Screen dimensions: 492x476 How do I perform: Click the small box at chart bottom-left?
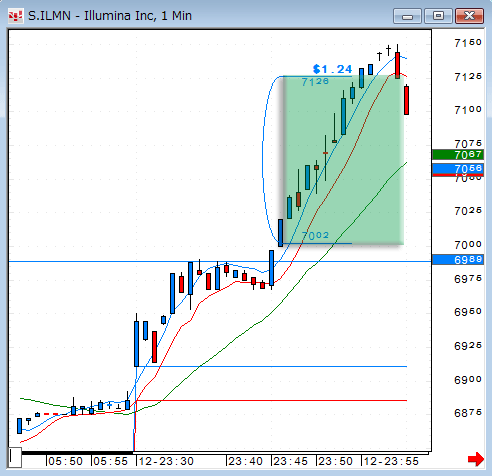tap(15, 457)
